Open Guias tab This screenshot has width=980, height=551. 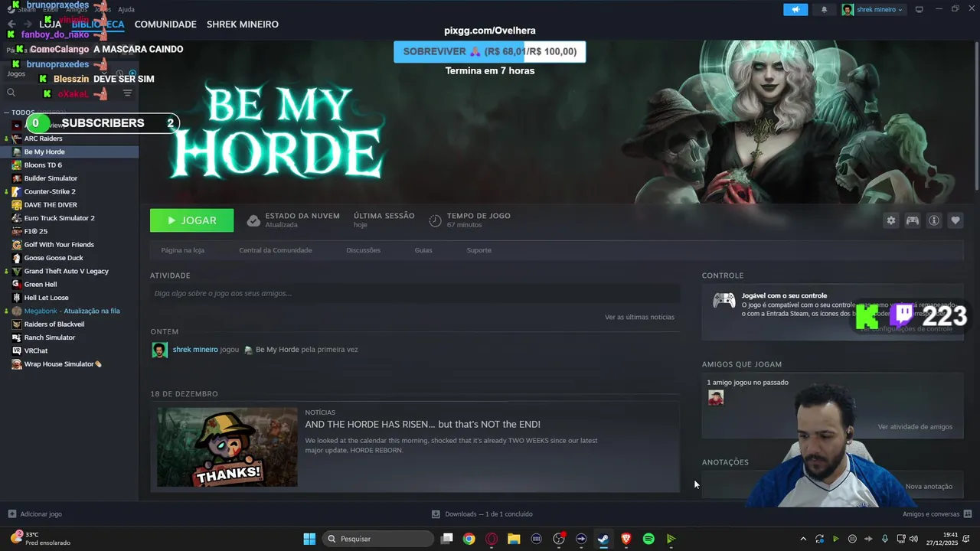point(423,250)
